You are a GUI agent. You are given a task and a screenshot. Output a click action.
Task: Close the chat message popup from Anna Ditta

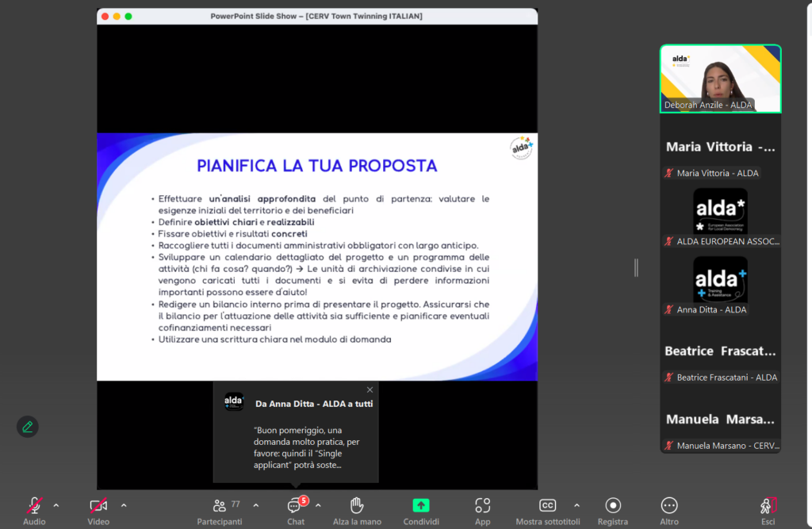pos(370,389)
